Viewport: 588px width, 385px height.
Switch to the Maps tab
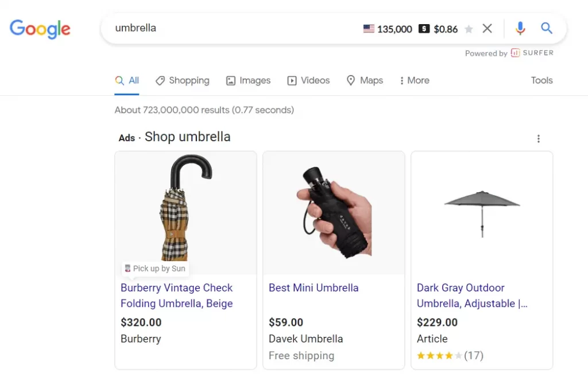point(365,80)
